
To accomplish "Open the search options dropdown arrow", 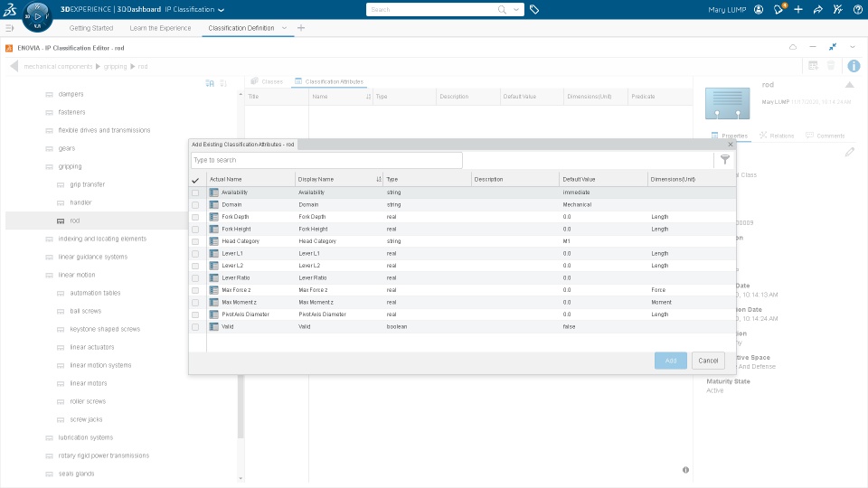I will (516, 9).
